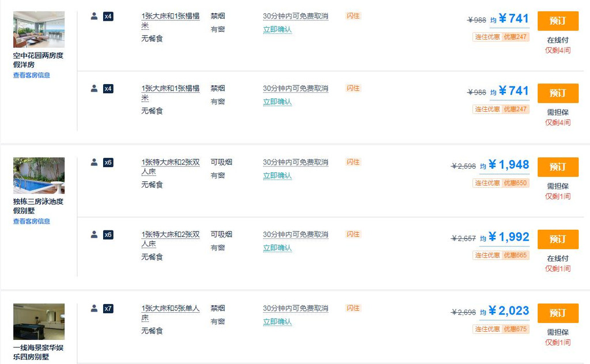Open 一线海景豪华娱乐四房别墅 room thumbnail
Screen dimensions: 590x364
[x=39, y=322]
